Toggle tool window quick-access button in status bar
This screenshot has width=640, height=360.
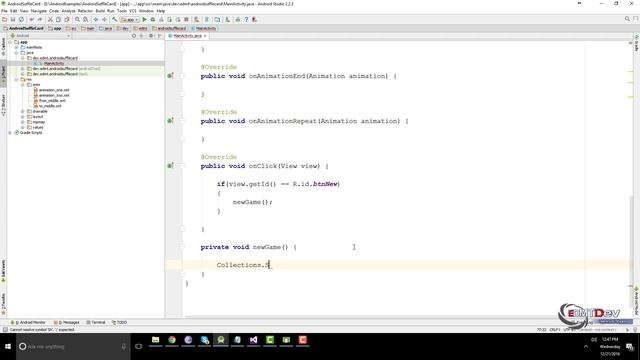pos(5,329)
